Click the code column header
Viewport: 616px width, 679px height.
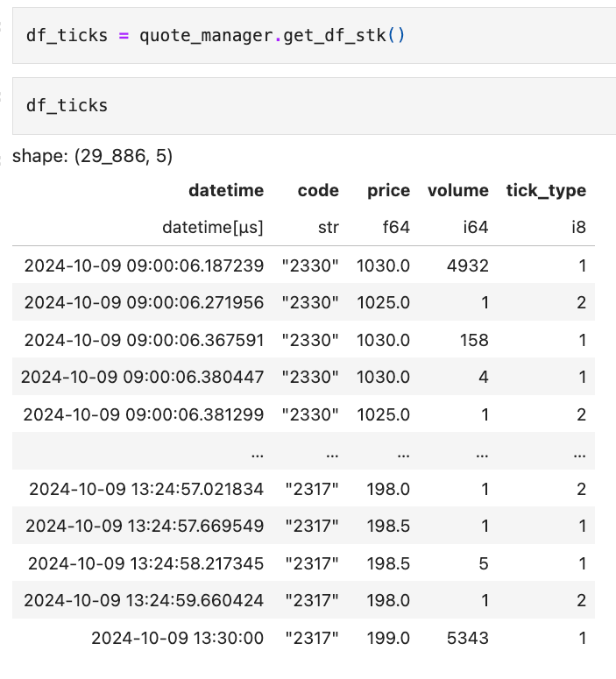pos(318,190)
